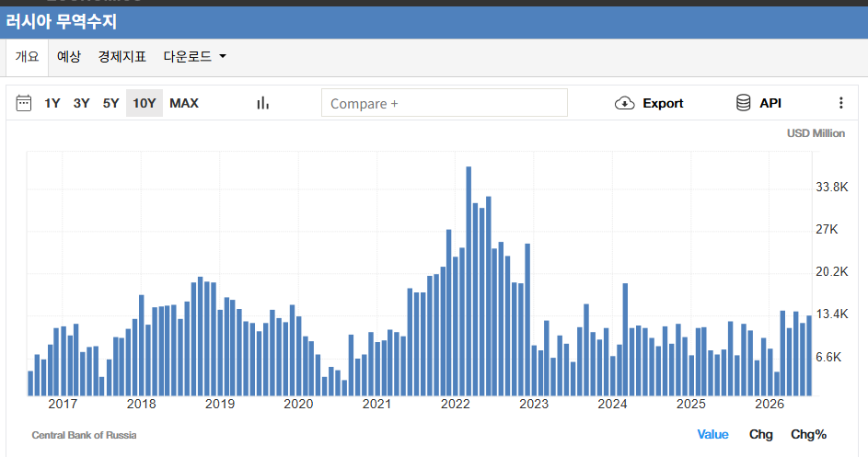The image size is (868, 457).
Task: Click the 2023 x-axis year label
Action: click(x=534, y=404)
